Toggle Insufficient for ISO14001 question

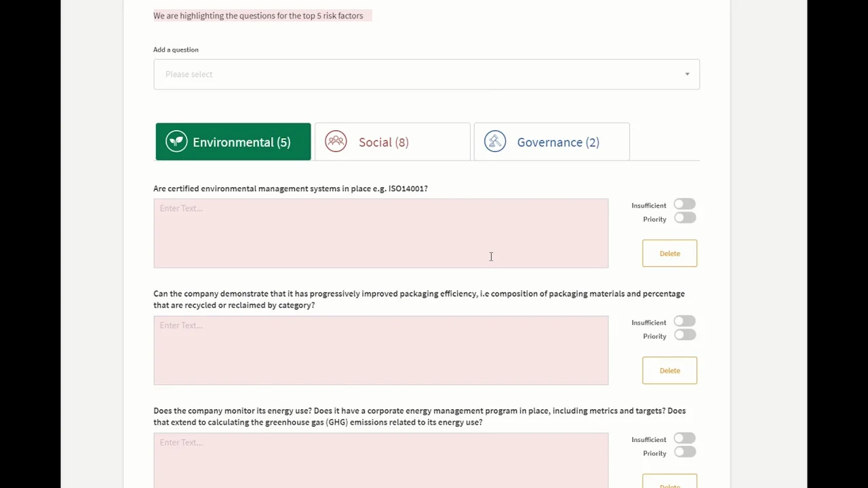pos(684,205)
